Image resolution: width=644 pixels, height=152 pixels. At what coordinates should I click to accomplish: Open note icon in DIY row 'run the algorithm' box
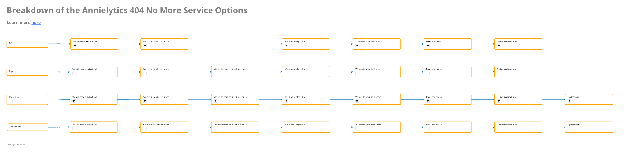pyautogui.click(x=286, y=46)
